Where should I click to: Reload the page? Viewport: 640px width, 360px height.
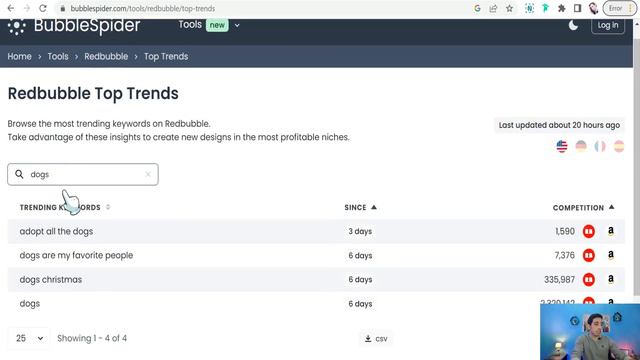pos(42,8)
